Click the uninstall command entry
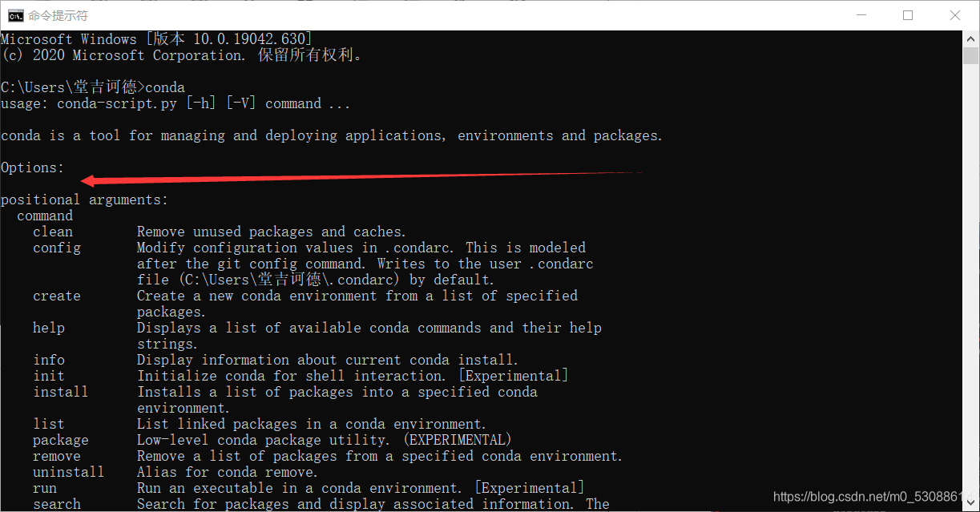This screenshot has height=512, width=980. (69, 472)
